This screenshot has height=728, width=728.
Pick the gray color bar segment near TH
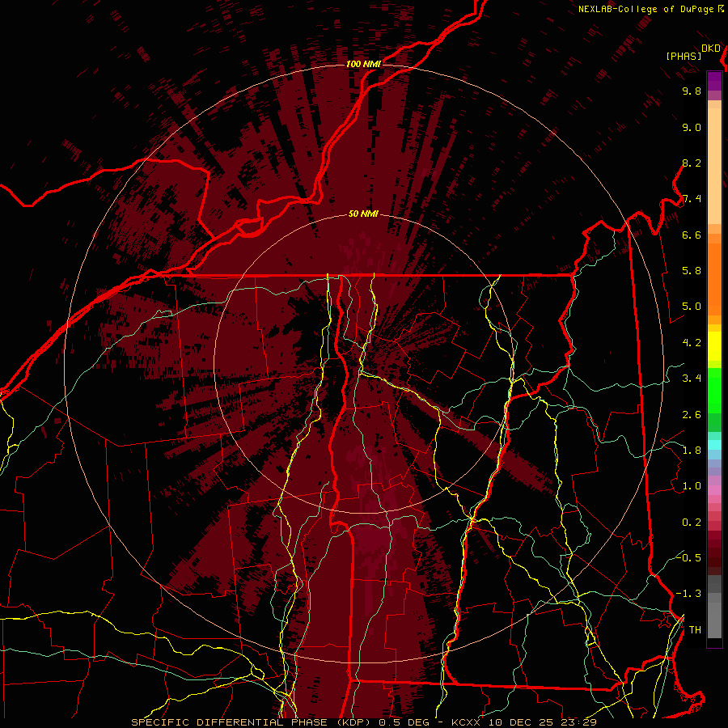tap(714, 620)
